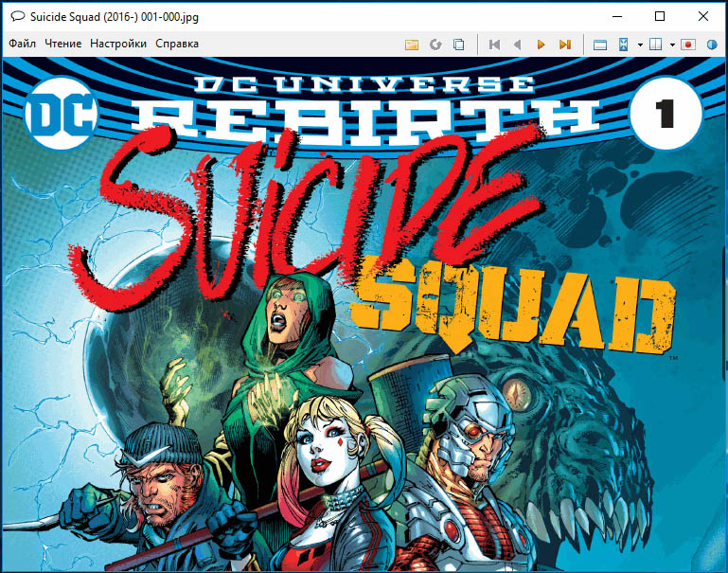The image size is (728, 573).
Task: Go to the next page
Action: point(541,45)
